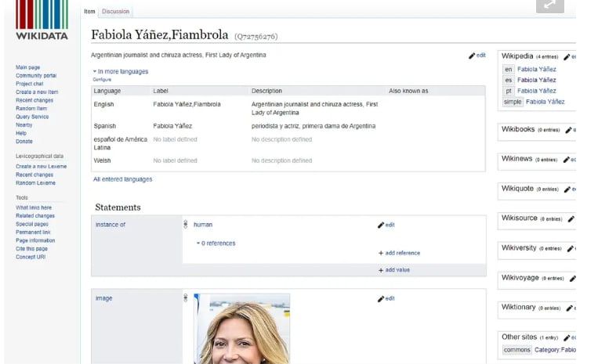Viewport: 598px width, 364px height.
Task: Click the rank icon next to human value
Action: click(x=186, y=225)
